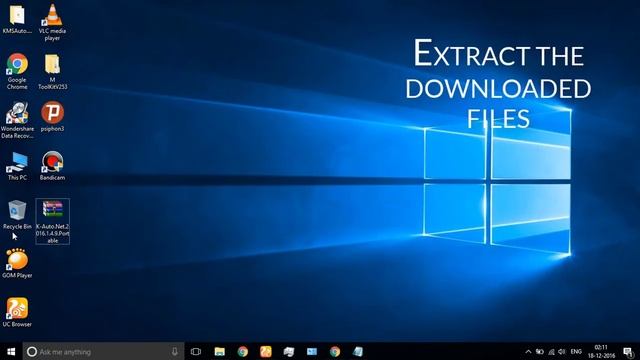The width and height of the screenshot is (640, 360).
Task: Select the VLC media player shortcut
Action: 52,22
